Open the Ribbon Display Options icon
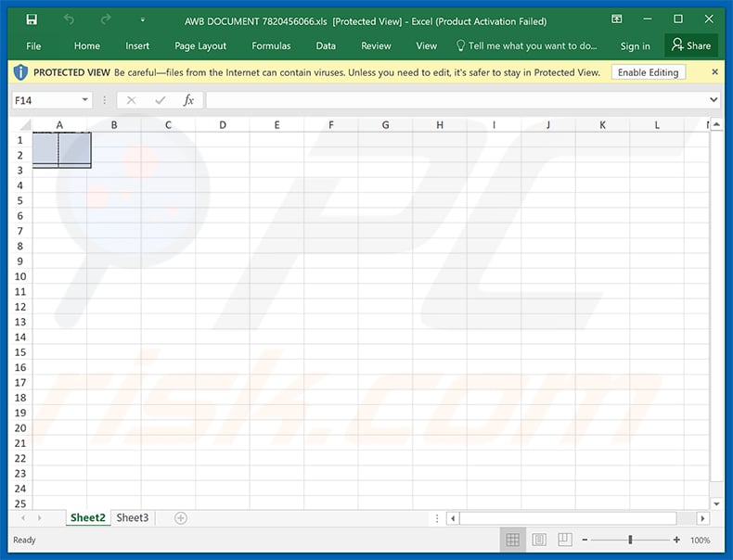 coord(617,19)
